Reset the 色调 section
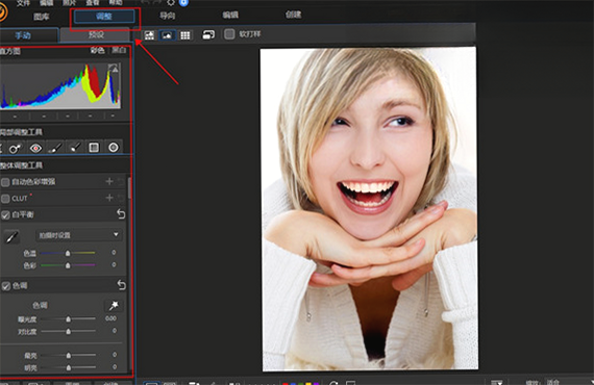This screenshot has height=385, width=594. pyautogui.click(x=121, y=285)
